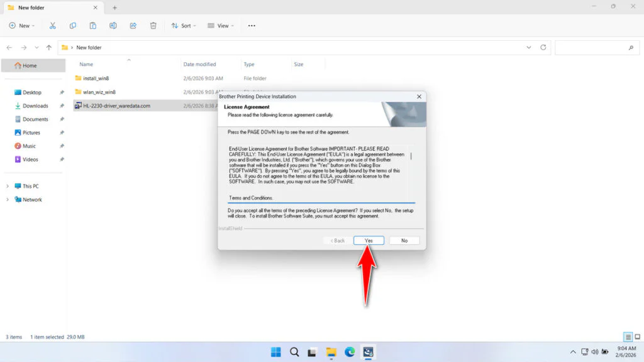Switch to large thumbnails view icon
Viewport: 644px width, 362px height.
coord(637,337)
